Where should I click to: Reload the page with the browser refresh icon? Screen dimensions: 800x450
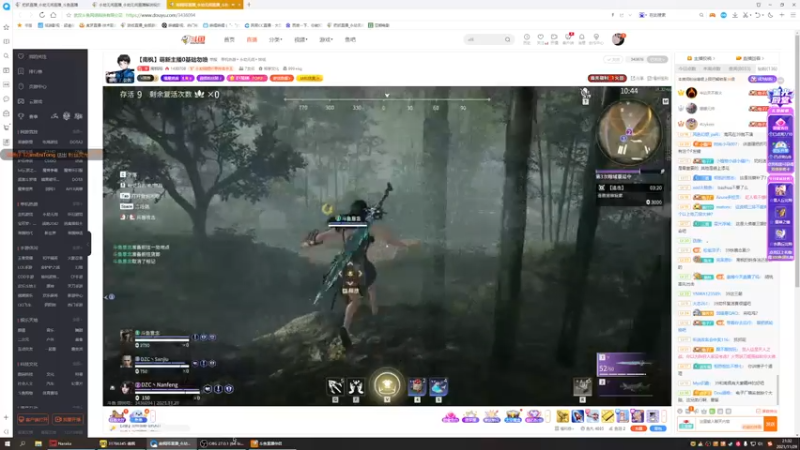coord(42,15)
